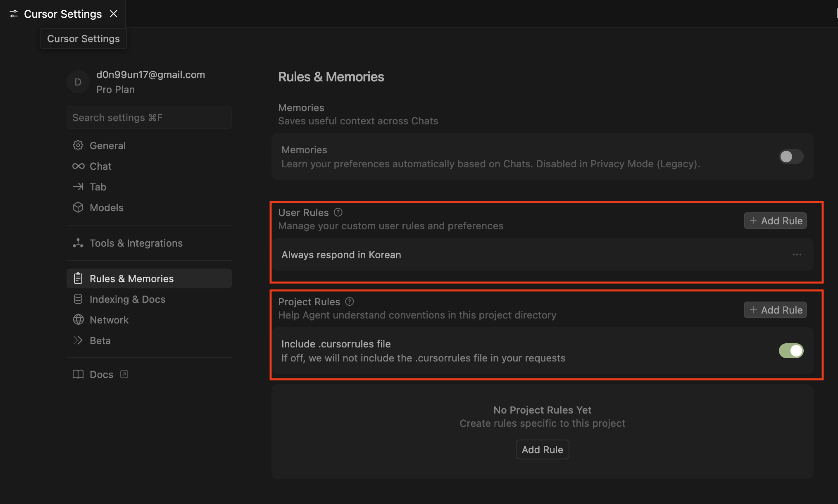Select the Cursor Settings tab
Image resolution: width=838 pixels, height=504 pixels.
pyautogui.click(x=63, y=14)
